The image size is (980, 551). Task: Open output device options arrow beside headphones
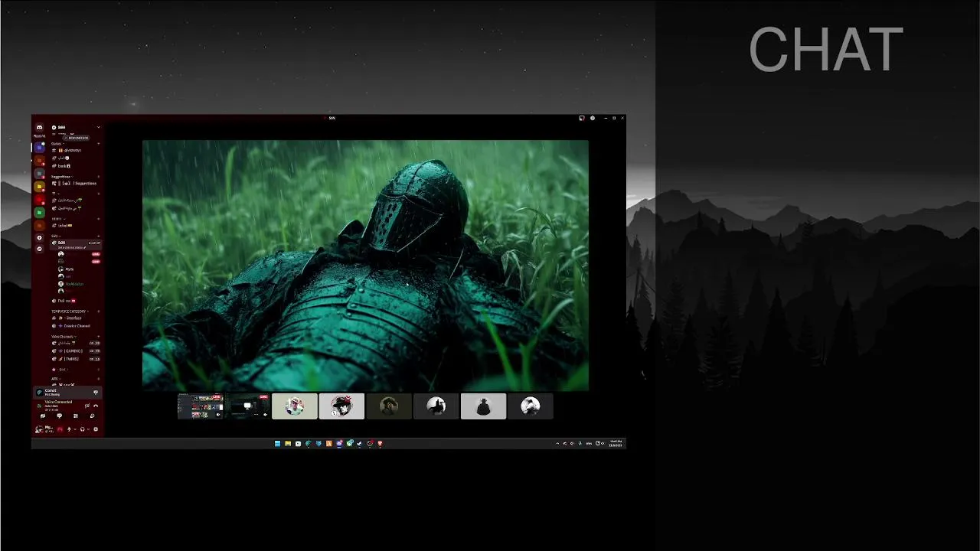88,429
